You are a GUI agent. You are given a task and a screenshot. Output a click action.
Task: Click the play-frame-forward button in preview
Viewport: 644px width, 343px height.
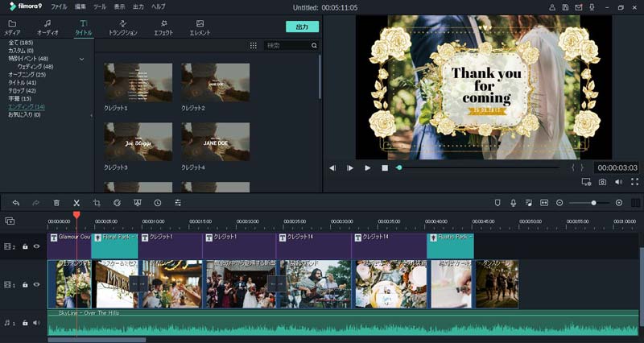coord(350,168)
